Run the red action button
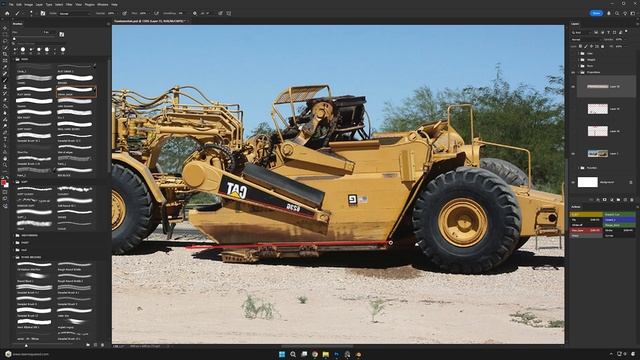Viewport: 640px width, 360px height. click(x=586, y=230)
